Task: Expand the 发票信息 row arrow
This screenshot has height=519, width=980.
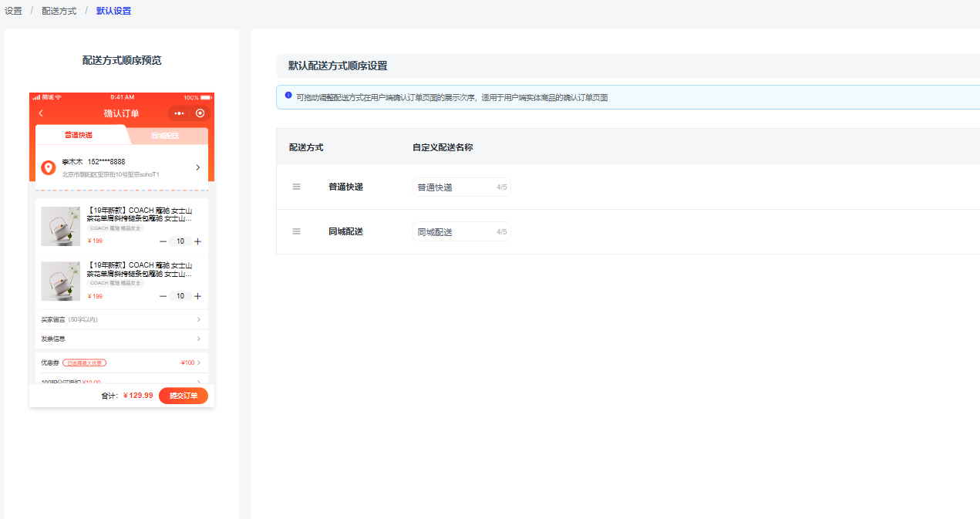Action: pos(198,339)
